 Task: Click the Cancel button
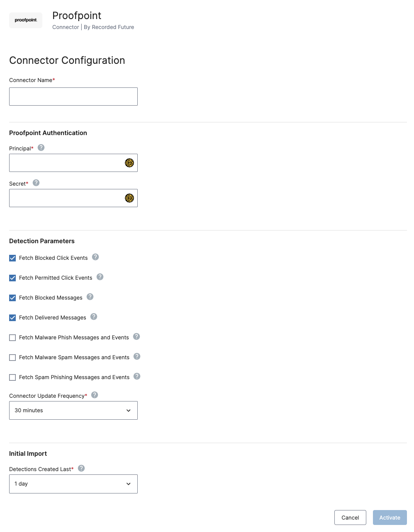pyautogui.click(x=350, y=517)
